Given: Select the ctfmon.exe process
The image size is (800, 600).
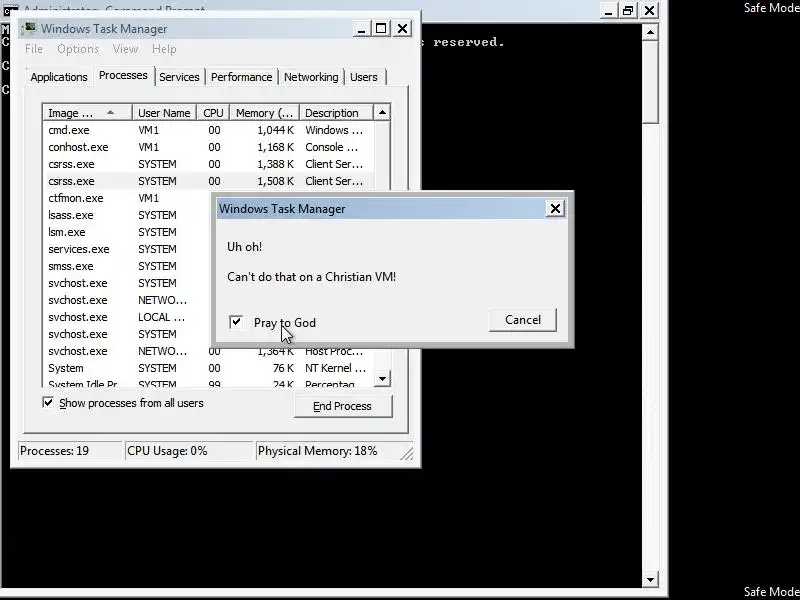Looking at the screenshot, I should [128, 198].
